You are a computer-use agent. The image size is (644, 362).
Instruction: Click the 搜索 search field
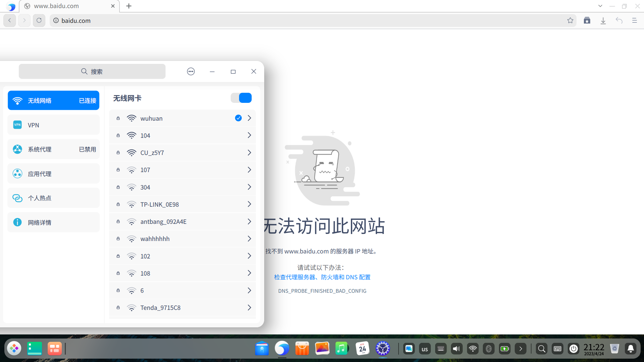(x=92, y=71)
